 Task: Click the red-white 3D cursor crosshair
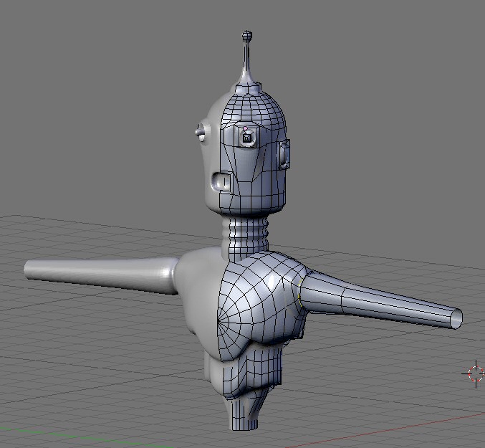(x=476, y=373)
